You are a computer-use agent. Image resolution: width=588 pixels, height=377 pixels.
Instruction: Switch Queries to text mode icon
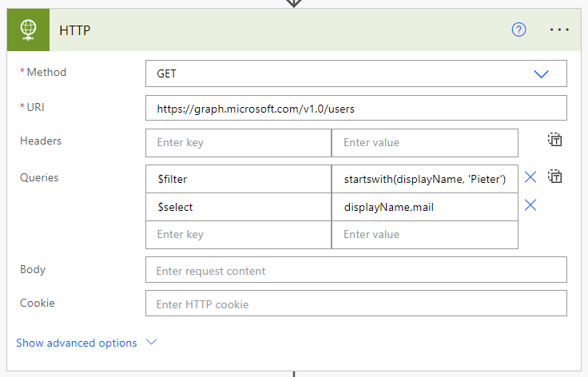[554, 177]
